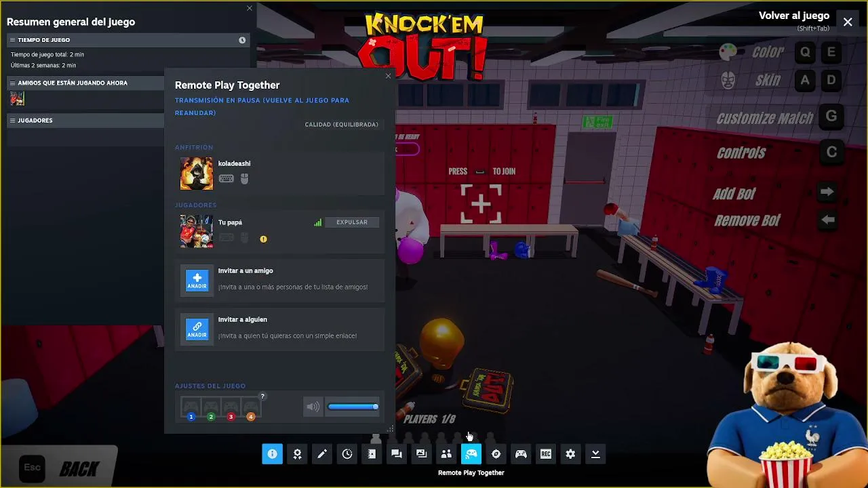
Task: Select Customize Match in game menu
Action: click(765, 118)
